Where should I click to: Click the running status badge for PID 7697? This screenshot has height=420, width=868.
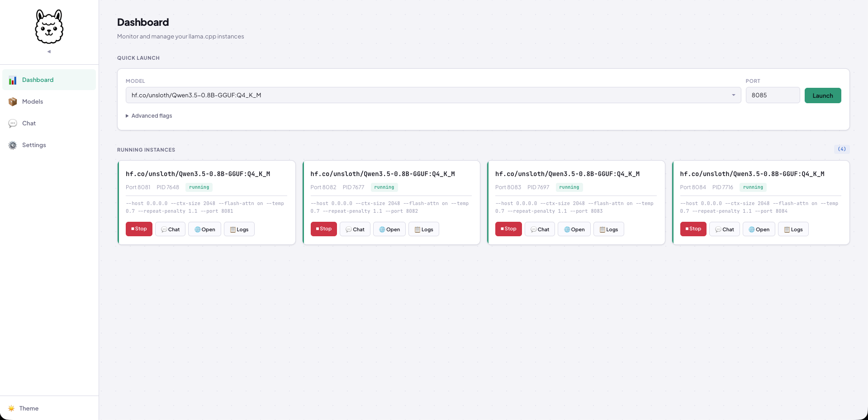569,187
